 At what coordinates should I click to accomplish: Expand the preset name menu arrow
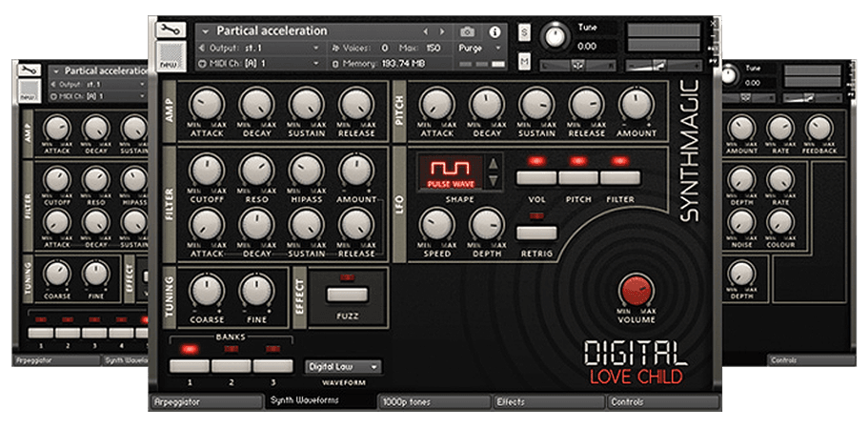[x=206, y=31]
